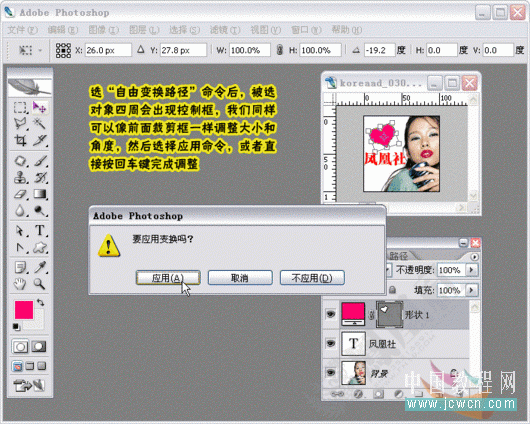Switch to full screen mode
The height and width of the screenshot is (424, 530).
tap(42, 366)
